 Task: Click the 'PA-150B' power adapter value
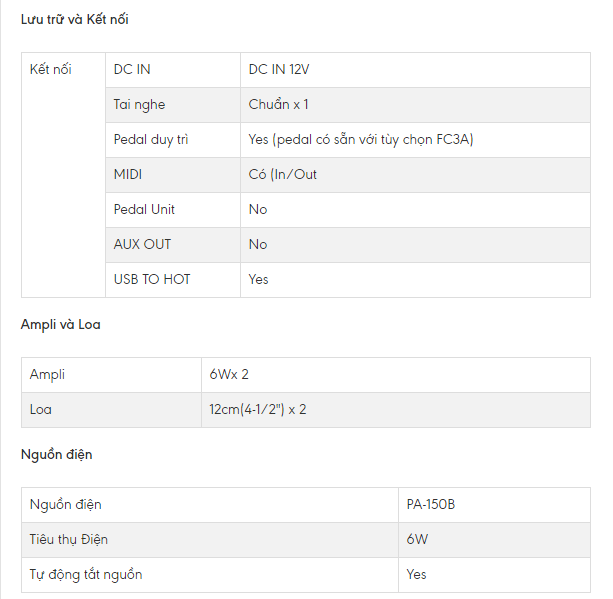coord(431,505)
